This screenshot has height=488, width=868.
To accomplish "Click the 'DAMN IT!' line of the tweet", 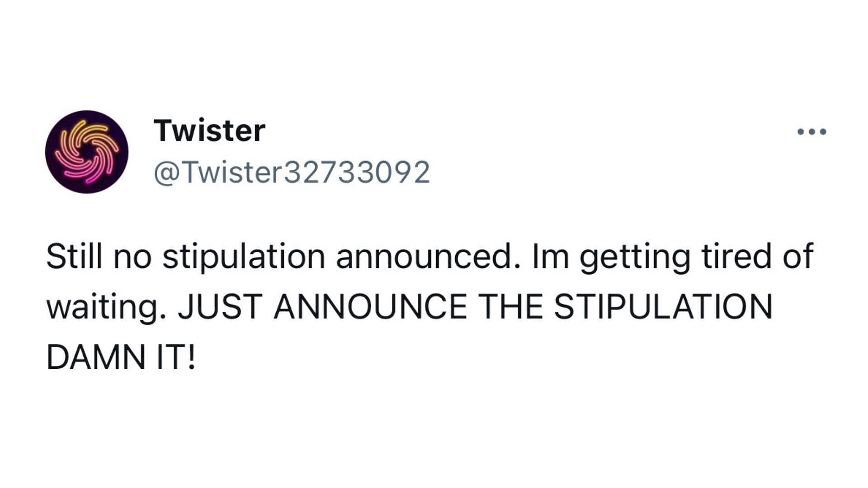I will 121,357.
